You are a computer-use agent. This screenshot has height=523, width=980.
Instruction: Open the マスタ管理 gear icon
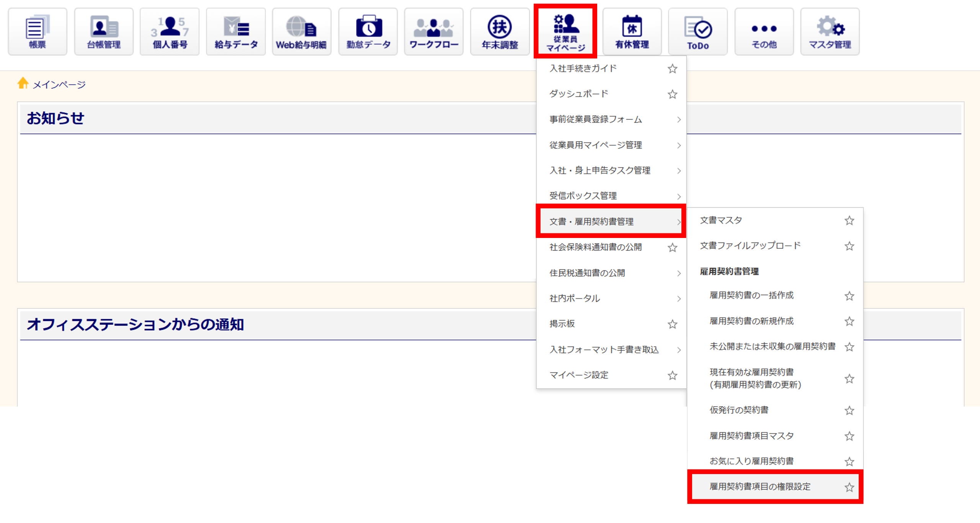830,32
